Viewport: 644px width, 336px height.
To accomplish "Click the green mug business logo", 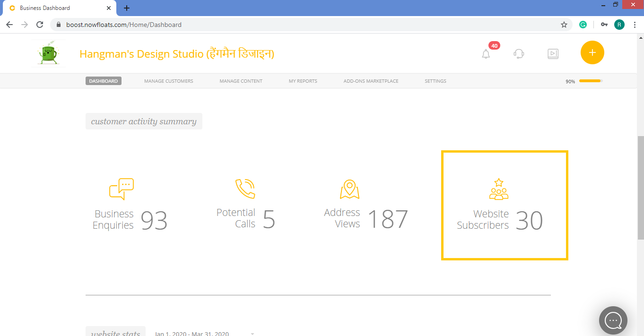I will coord(47,53).
